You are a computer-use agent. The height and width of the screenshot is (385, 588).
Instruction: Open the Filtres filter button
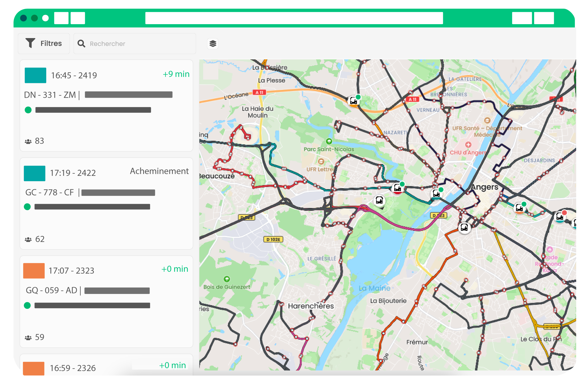44,44
